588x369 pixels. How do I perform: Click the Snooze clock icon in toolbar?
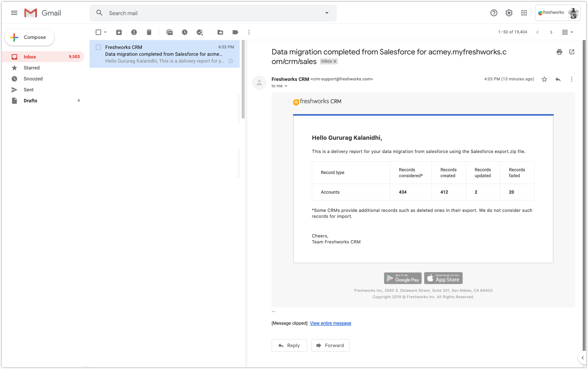[x=185, y=32]
